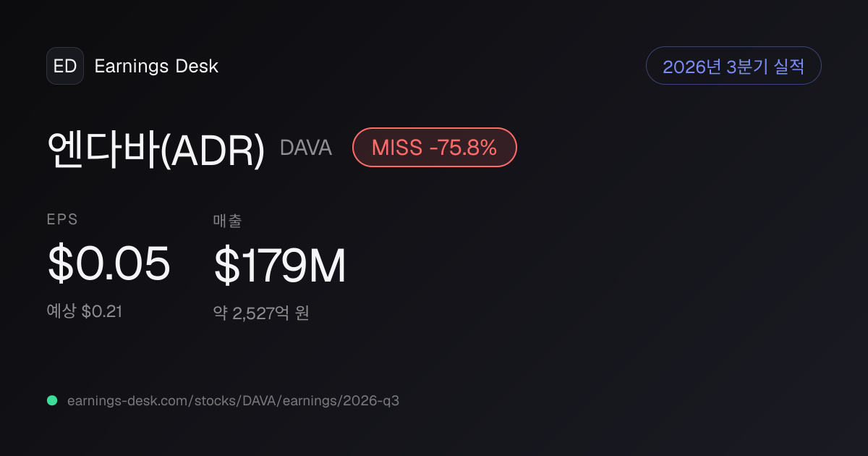Click the word MISS in the red badge
Image resolution: width=868 pixels, height=456 pixels.
[396, 148]
